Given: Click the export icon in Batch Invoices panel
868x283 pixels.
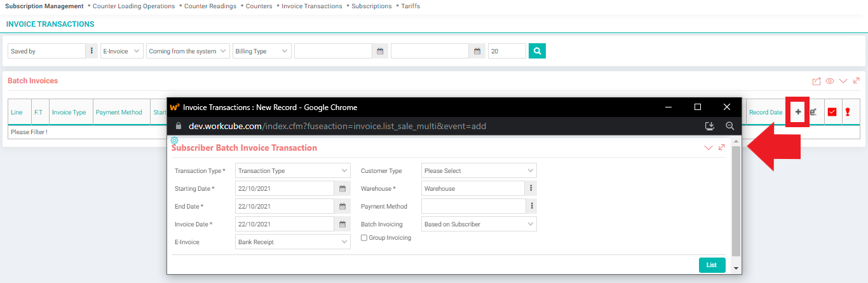Looking at the screenshot, I should point(817,81).
